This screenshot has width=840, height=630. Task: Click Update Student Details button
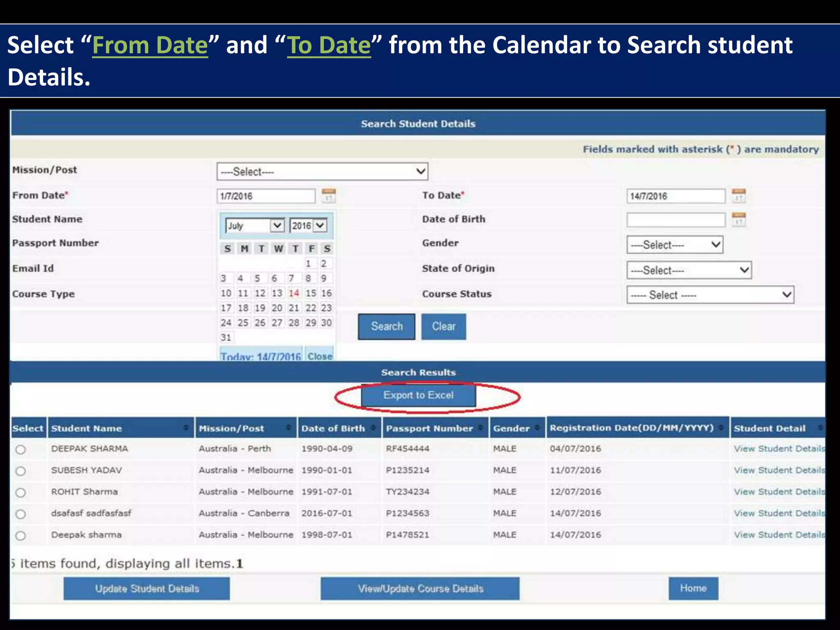click(147, 589)
